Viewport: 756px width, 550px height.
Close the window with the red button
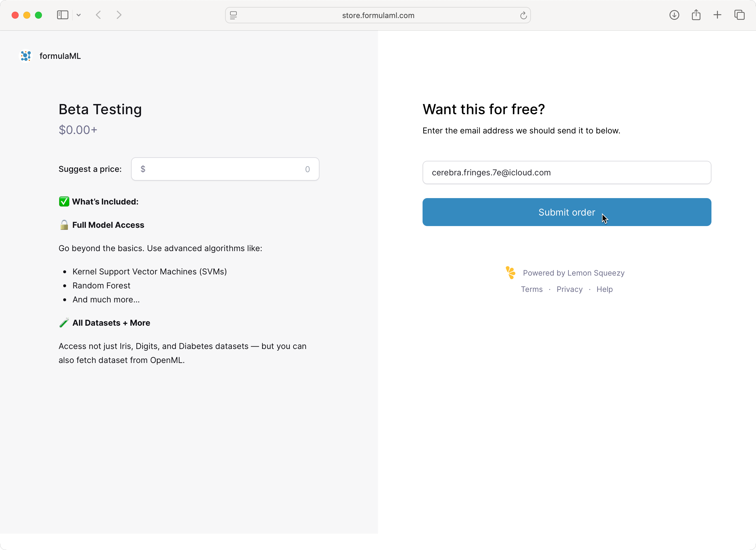click(x=15, y=15)
